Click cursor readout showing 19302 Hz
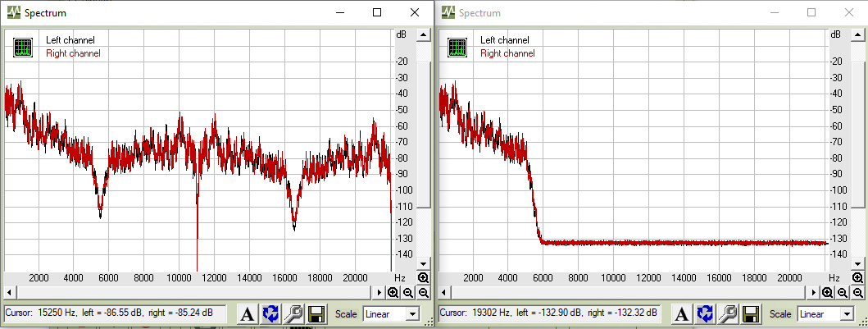Viewport: 868px width, 329px height. coord(550,313)
